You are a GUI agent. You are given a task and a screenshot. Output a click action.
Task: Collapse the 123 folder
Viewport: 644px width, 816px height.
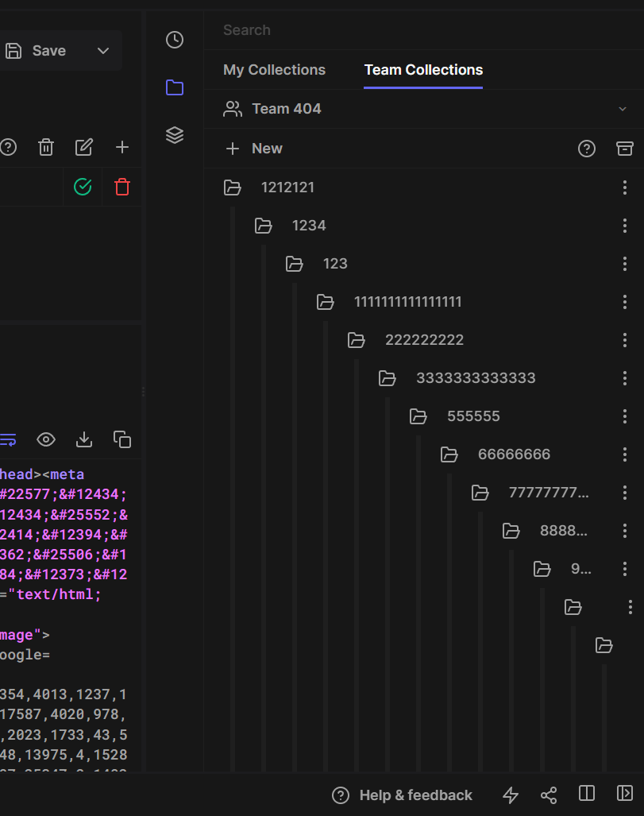pyautogui.click(x=295, y=264)
